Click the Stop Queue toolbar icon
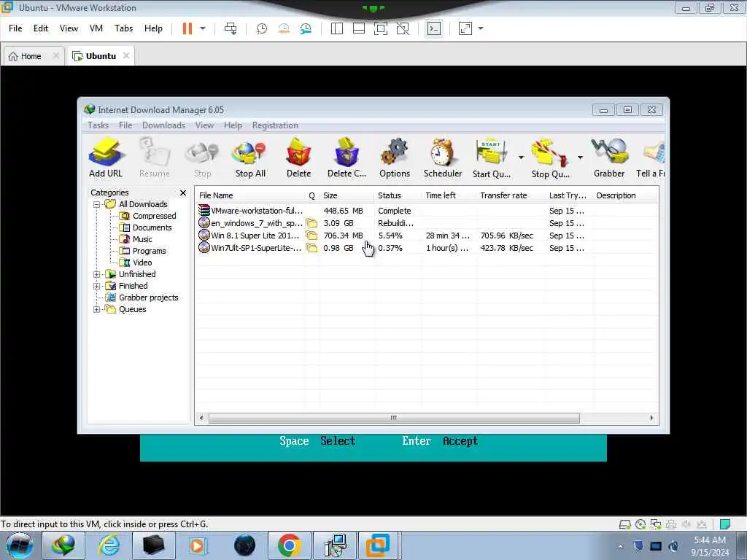Image resolution: width=747 pixels, height=560 pixels. [550, 157]
